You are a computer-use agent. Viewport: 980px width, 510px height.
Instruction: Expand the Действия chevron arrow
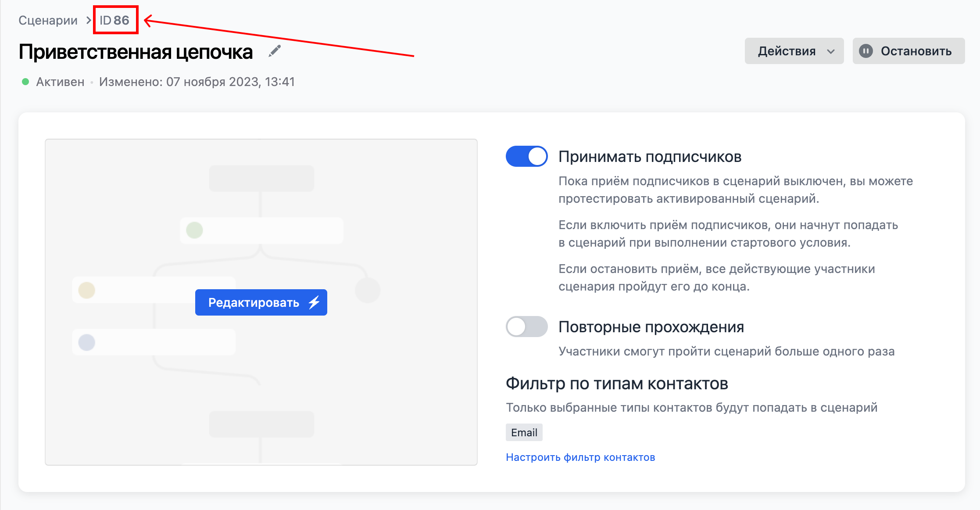pyautogui.click(x=830, y=51)
